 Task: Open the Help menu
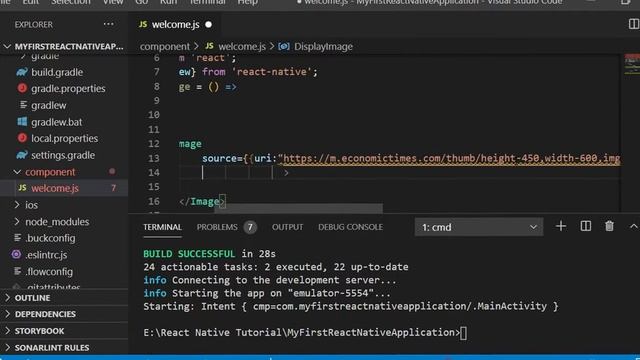click(247, 2)
